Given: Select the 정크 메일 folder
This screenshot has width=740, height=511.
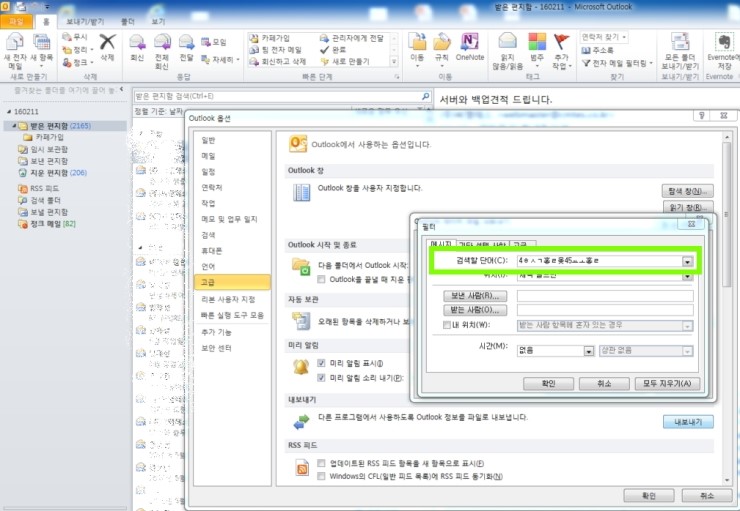Looking at the screenshot, I should click(46, 224).
